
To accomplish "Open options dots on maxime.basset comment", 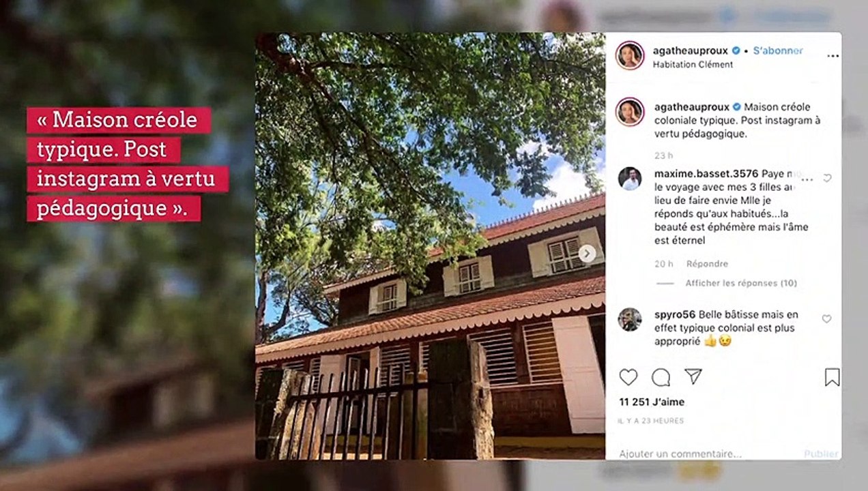I will click(x=807, y=180).
